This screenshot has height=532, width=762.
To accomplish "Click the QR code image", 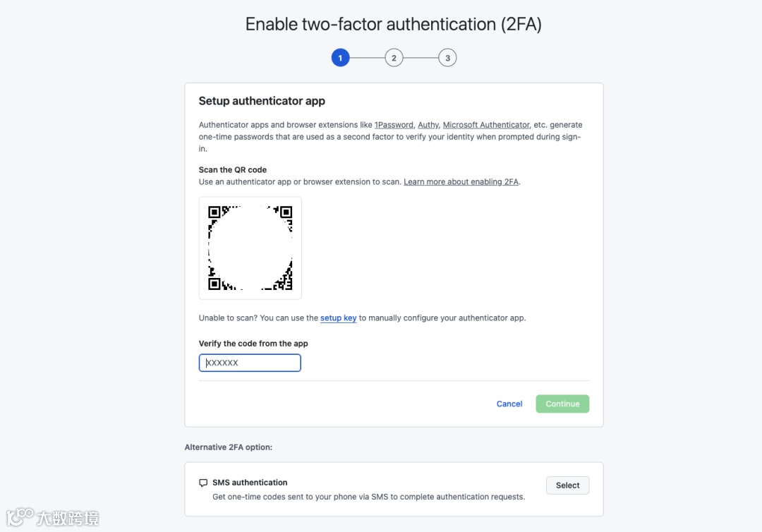I will (x=250, y=248).
